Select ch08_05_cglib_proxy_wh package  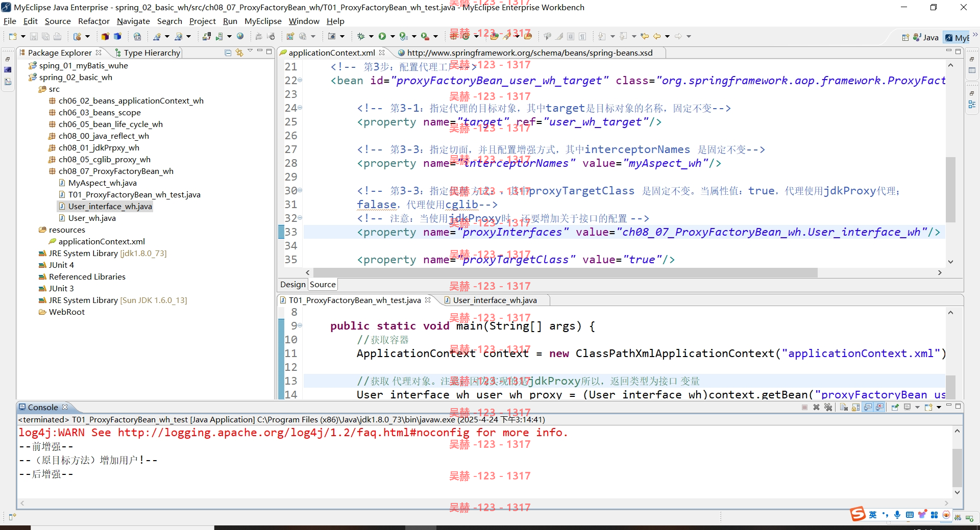tap(104, 159)
